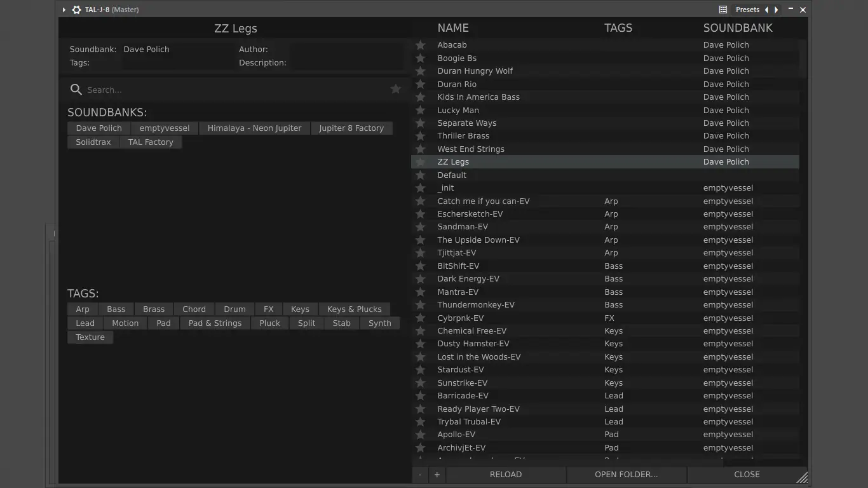Select the Keys & Plucks tag
Screen dimensions: 868x488
[x=355, y=309]
